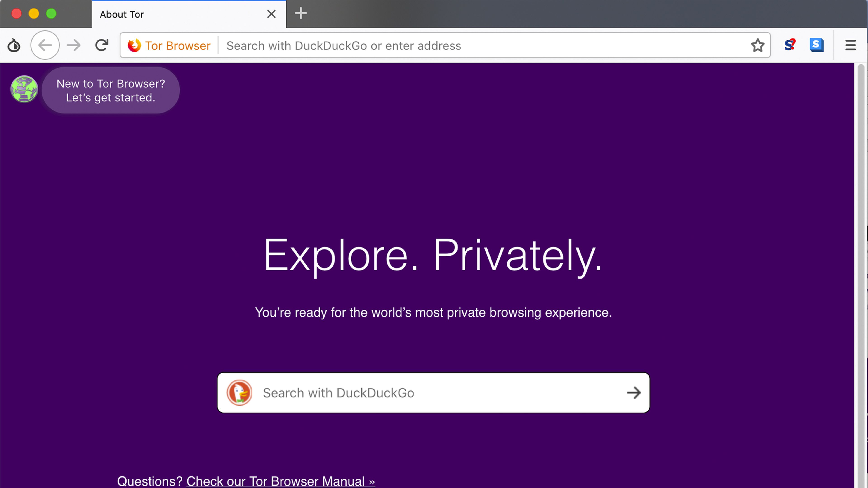Image resolution: width=868 pixels, height=488 pixels.
Task: Open the New to Tor Browser onboarding bubble
Action: coord(111,90)
